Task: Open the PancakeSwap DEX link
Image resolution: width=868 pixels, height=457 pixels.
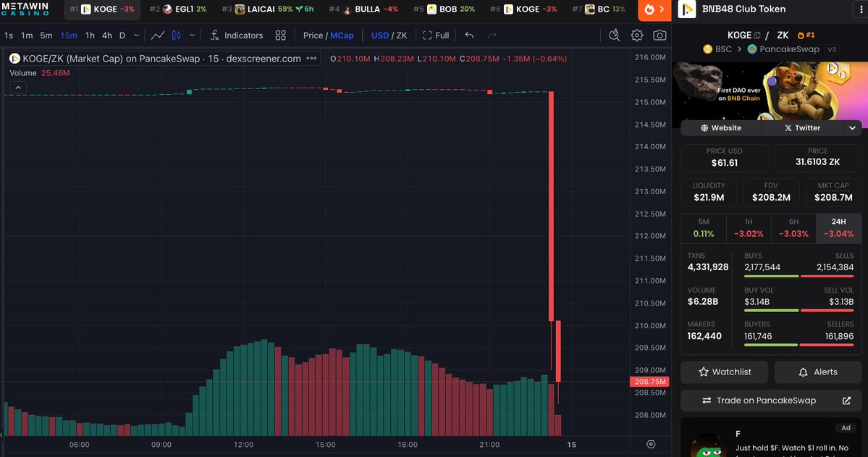Action: click(783, 49)
